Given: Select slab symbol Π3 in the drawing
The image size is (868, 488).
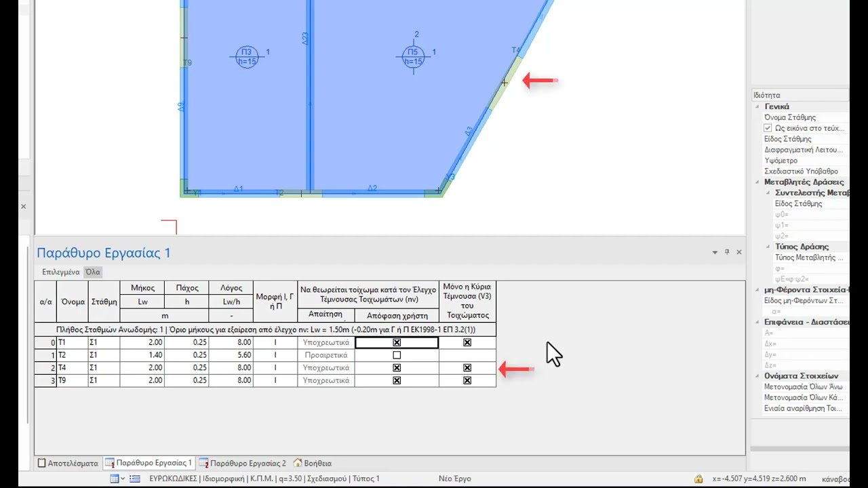Looking at the screenshot, I should point(247,56).
